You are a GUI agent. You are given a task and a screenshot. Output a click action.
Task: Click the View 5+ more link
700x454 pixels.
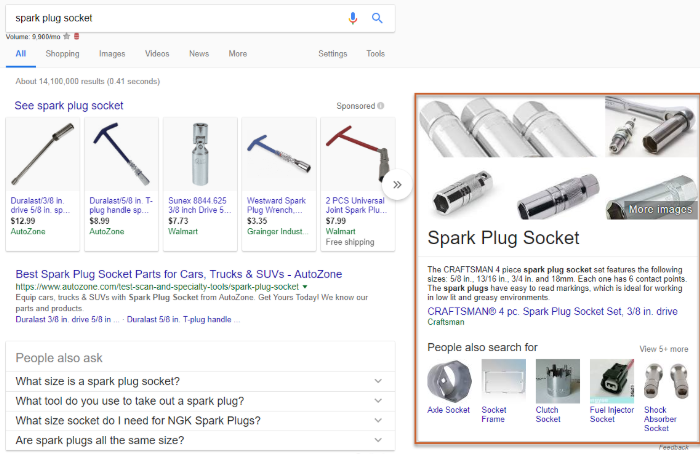(x=663, y=349)
